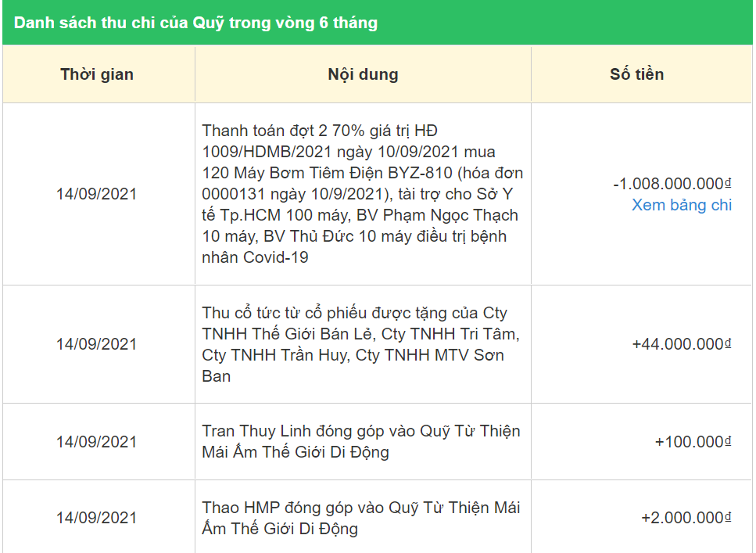Select the -1.008.000.000đ amount
Image resolution: width=756 pixels, height=553 pixels.
672,184
